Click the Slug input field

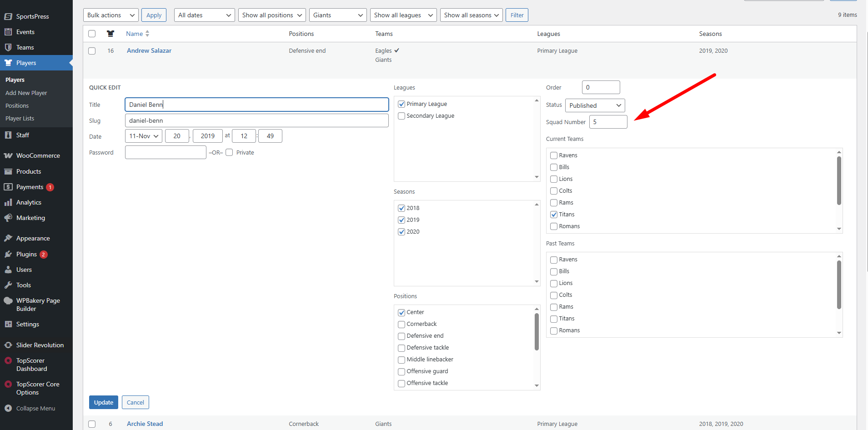pos(257,120)
